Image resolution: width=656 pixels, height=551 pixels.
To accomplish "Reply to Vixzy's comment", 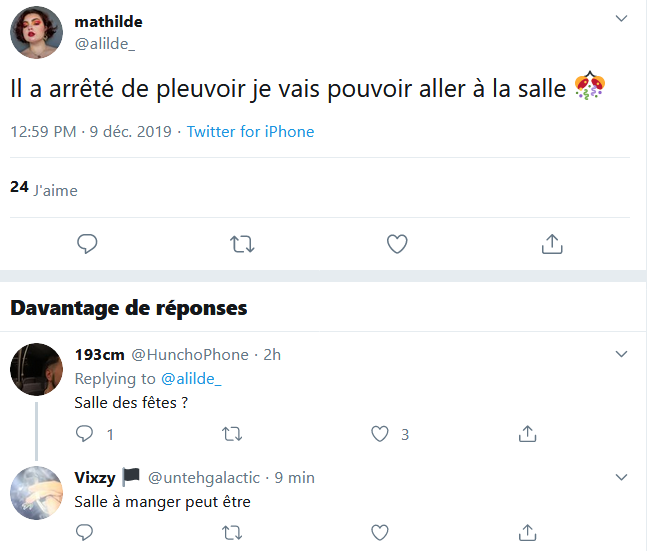I will (x=85, y=533).
